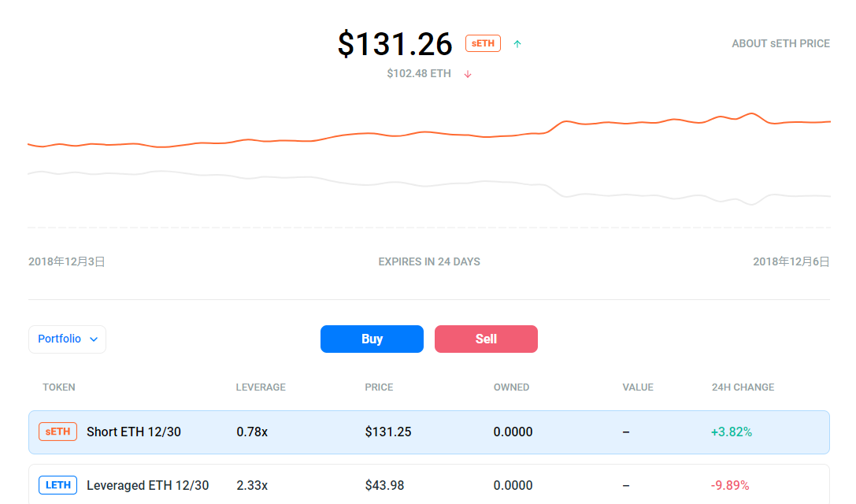Click the green up arrow next to sETH
This screenshot has width=856, height=504.
pos(517,43)
